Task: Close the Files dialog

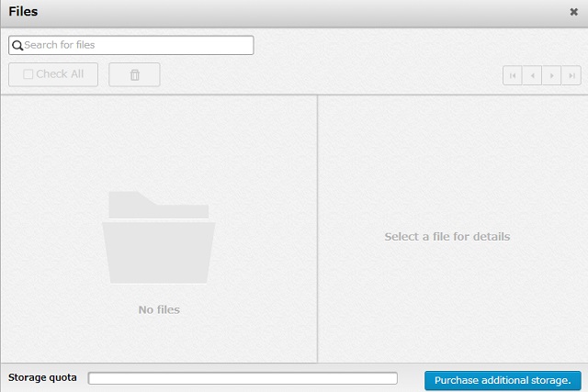Action: click(x=573, y=12)
